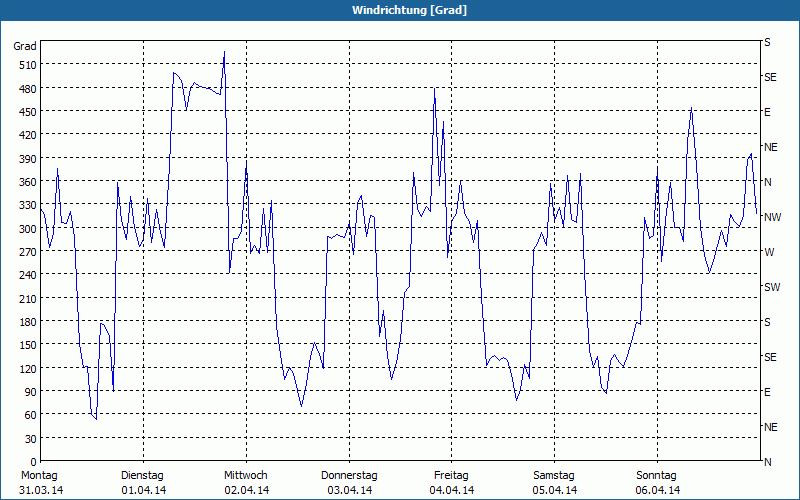Screen dimensions: 800x500
Task: Select the date 02.04.14
Action: click(x=247, y=491)
